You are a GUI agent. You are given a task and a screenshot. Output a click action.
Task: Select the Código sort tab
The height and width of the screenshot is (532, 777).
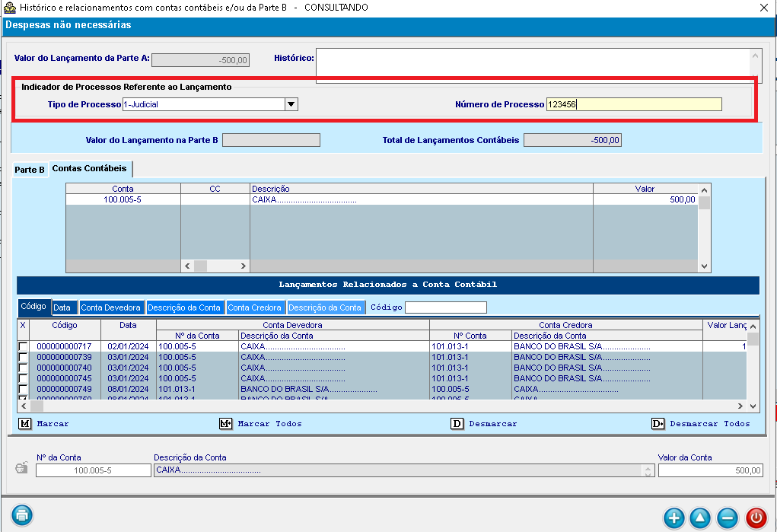(x=33, y=307)
